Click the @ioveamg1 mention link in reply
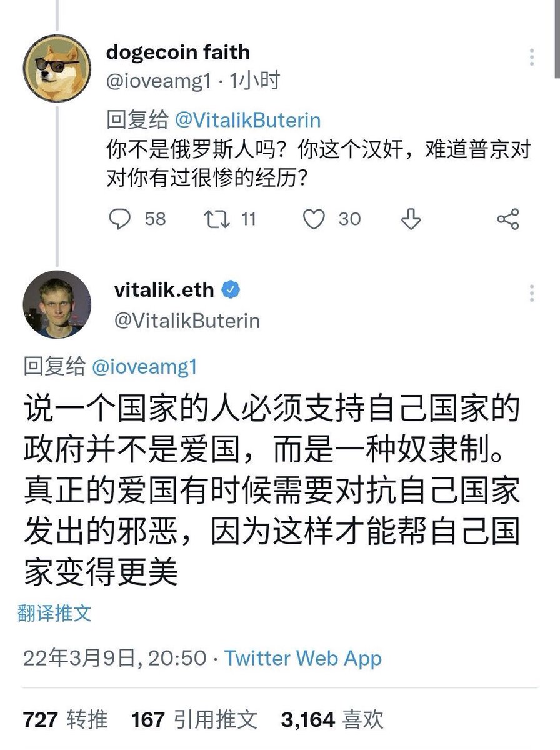This screenshot has width=560, height=750. (144, 367)
